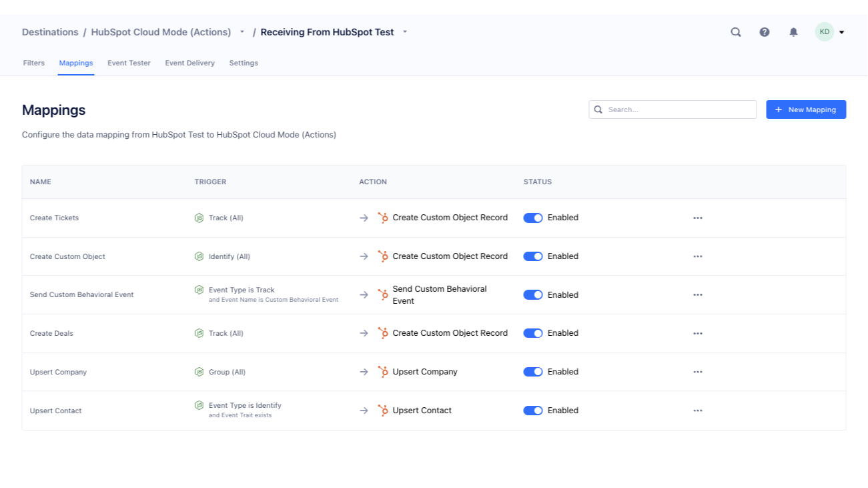Open HubSpot Cloud Mode (Actions) breadcrumb

click(161, 32)
